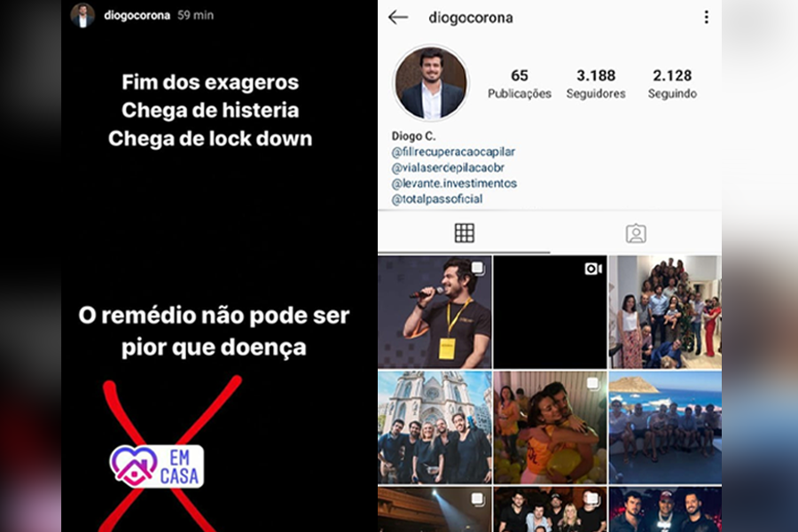
Task: Open the seaside island group photo
Action: [x=665, y=427]
